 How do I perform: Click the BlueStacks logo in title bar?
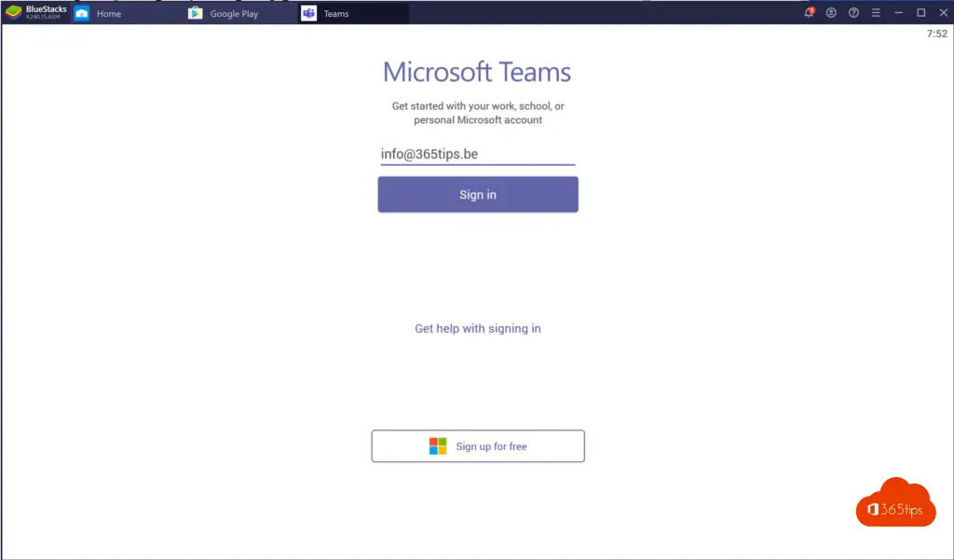(x=14, y=13)
